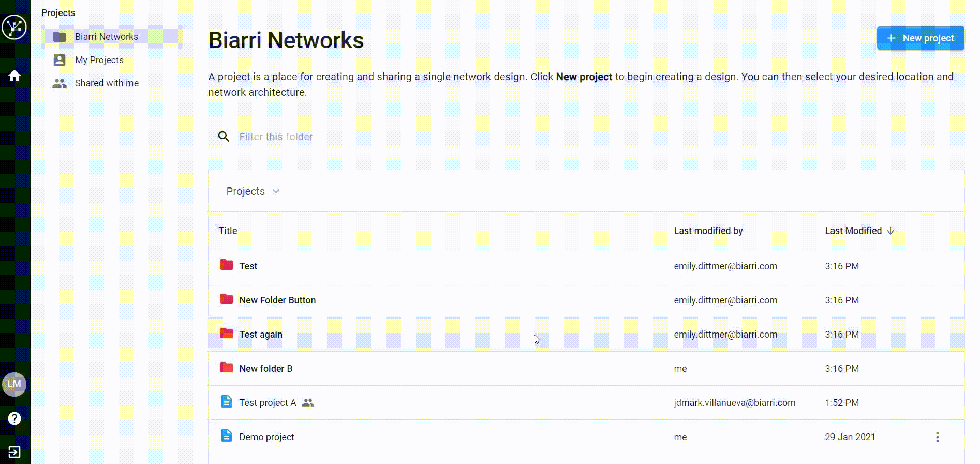Image resolution: width=980 pixels, height=464 pixels.
Task: Click the Shared with me people icon
Action: pos(60,83)
